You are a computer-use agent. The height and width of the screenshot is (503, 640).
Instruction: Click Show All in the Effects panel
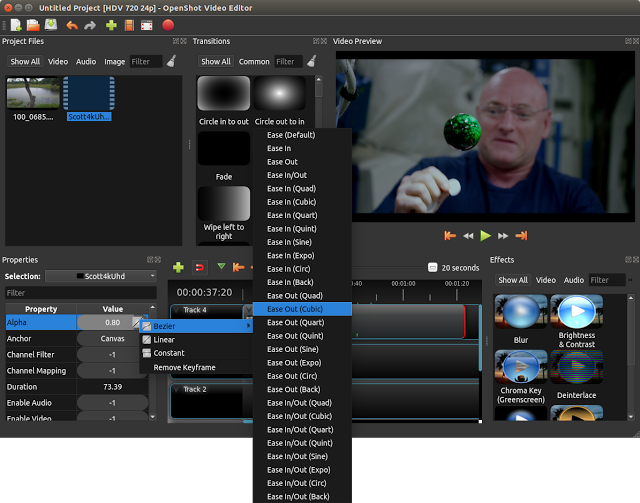[513, 280]
